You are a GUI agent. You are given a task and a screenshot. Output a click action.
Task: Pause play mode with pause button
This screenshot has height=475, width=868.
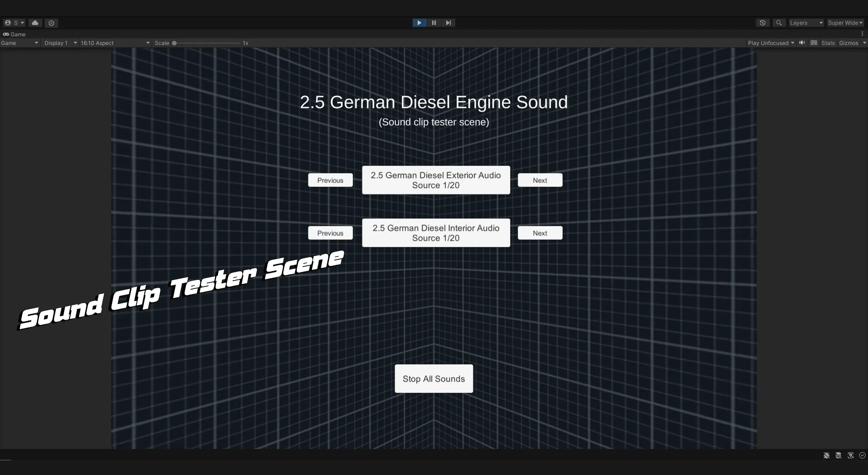[434, 23]
